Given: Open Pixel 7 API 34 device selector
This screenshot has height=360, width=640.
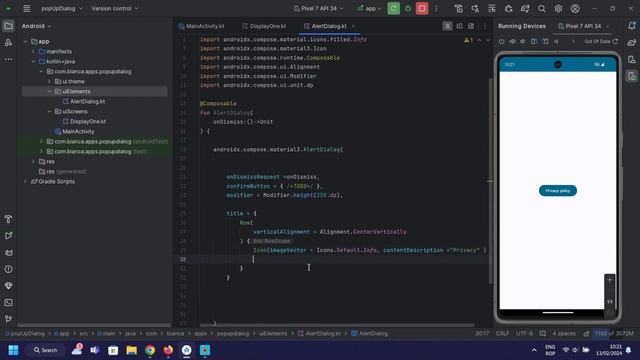Looking at the screenshot, I should (x=319, y=8).
